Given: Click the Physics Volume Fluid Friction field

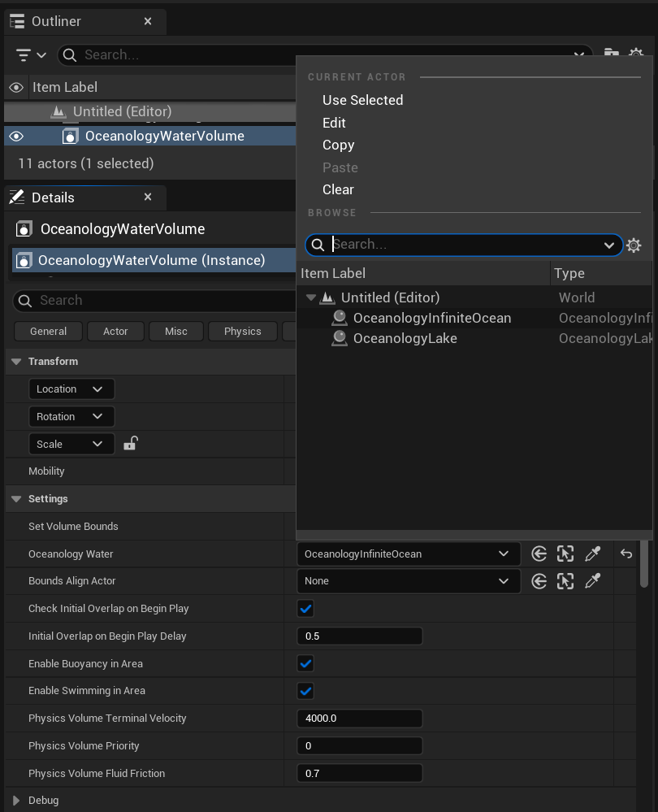Looking at the screenshot, I should point(359,773).
